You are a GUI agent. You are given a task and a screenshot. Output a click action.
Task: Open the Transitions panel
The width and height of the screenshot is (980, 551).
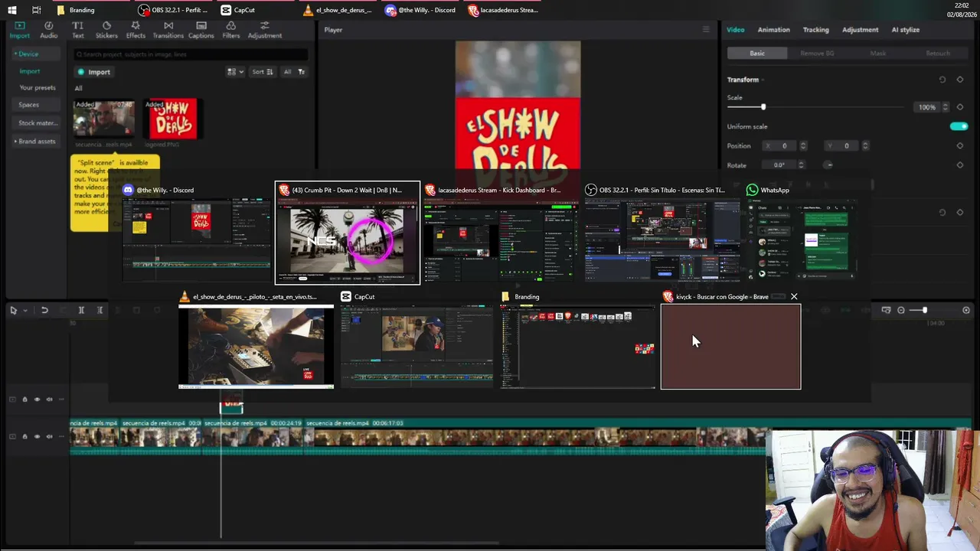168,30
